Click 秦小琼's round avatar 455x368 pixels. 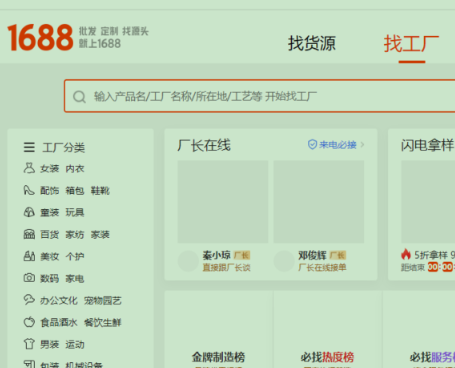(x=188, y=261)
